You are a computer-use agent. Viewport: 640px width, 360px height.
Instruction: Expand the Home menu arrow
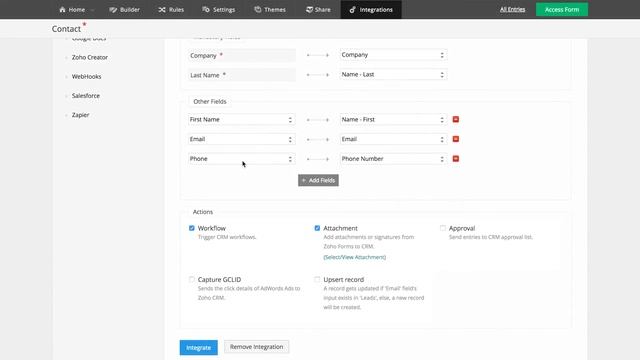[x=92, y=10]
